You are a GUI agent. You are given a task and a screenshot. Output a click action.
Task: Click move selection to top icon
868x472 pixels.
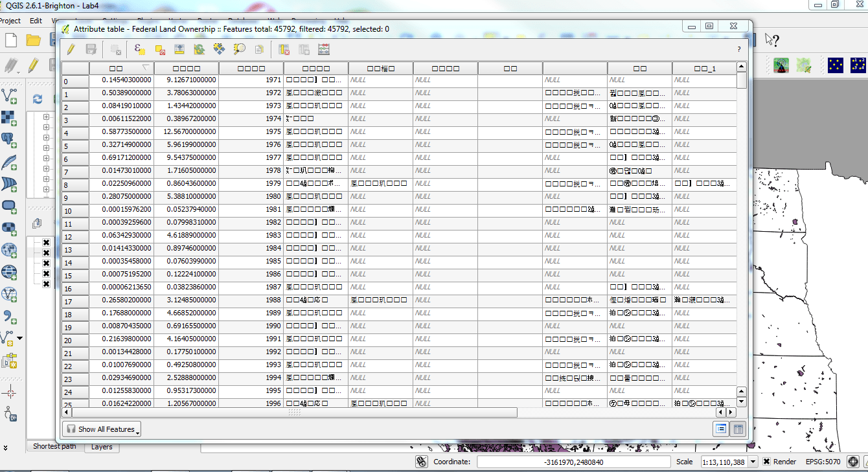tap(179, 49)
